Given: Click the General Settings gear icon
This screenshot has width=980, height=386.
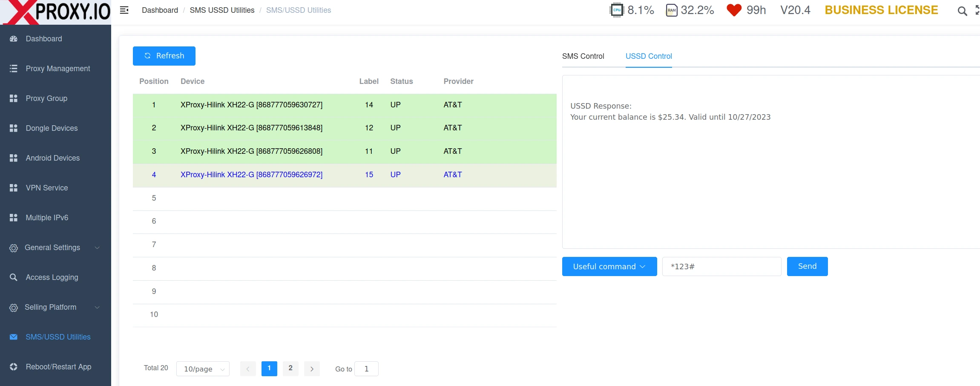Looking at the screenshot, I should pyautogui.click(x=14, y=248).
